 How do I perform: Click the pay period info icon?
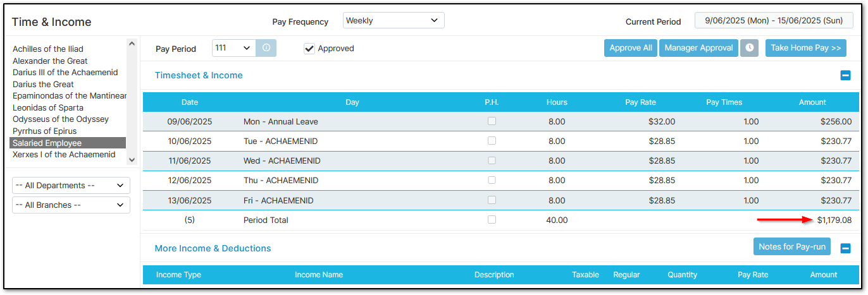pyautogui.click(x=266, y=48)
